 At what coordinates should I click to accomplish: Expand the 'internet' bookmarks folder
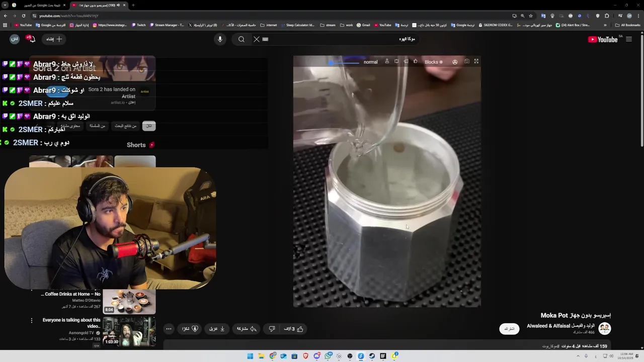[269, 25]
